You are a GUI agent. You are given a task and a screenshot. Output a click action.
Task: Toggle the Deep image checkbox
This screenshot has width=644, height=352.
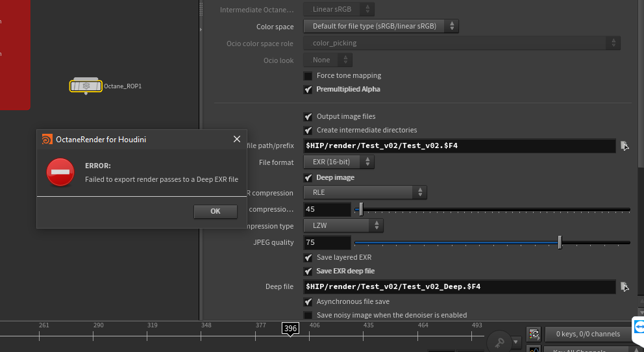[308, 178]
